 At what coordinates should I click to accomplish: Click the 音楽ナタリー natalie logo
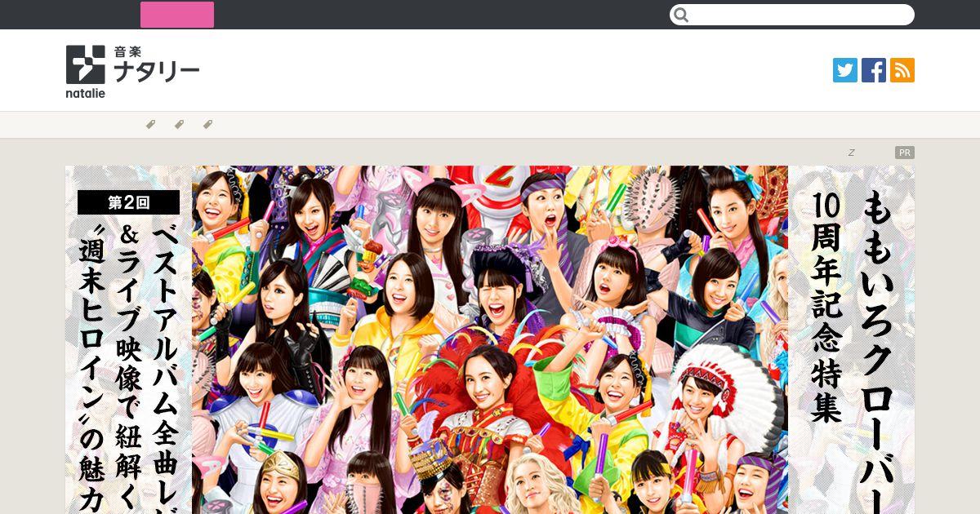[x=132, y=71]
